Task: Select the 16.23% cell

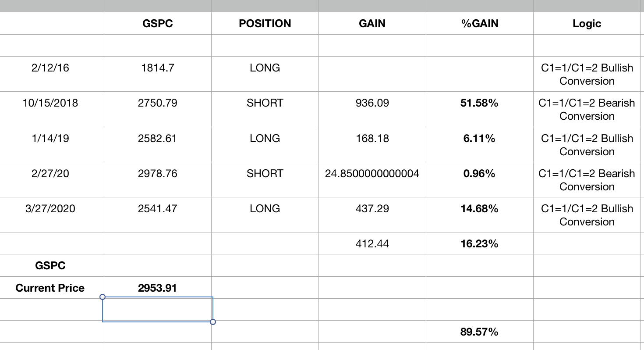Action: (479, 244)
